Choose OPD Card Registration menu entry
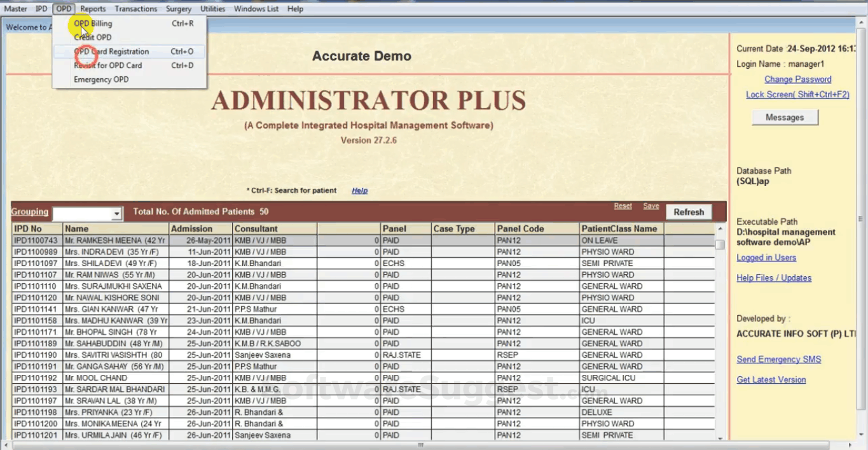This screenshot has height=450, width=868. coord(110,52)
